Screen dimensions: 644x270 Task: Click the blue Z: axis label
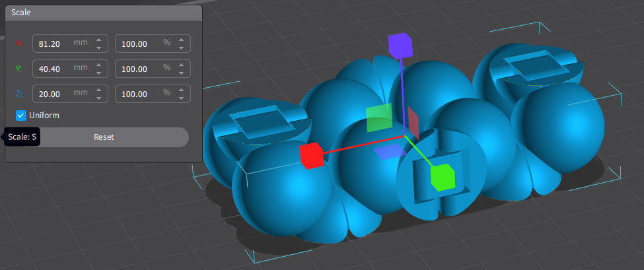(19, 94)
